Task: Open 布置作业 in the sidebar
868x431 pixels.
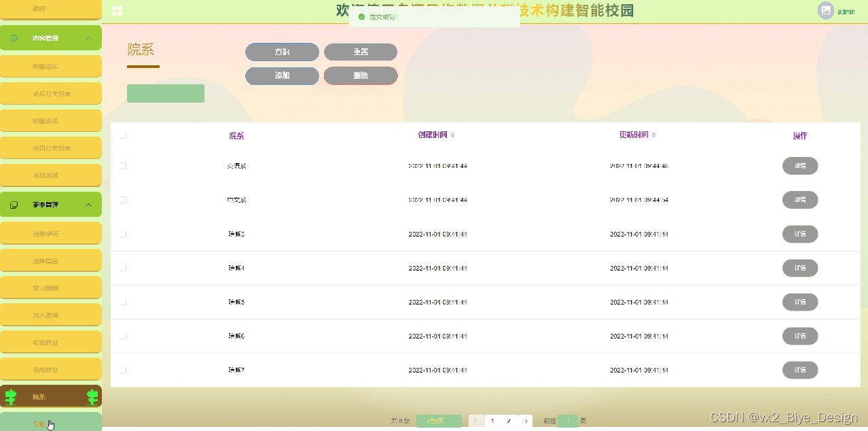Action: click(51, 342)
